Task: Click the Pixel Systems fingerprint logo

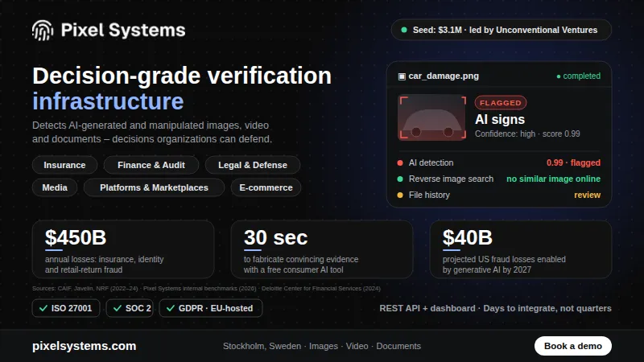Action: (x=43, y=31)
